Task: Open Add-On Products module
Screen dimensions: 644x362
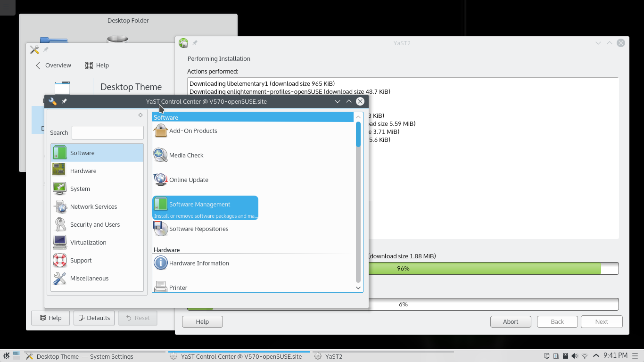Action: point(185,131)
